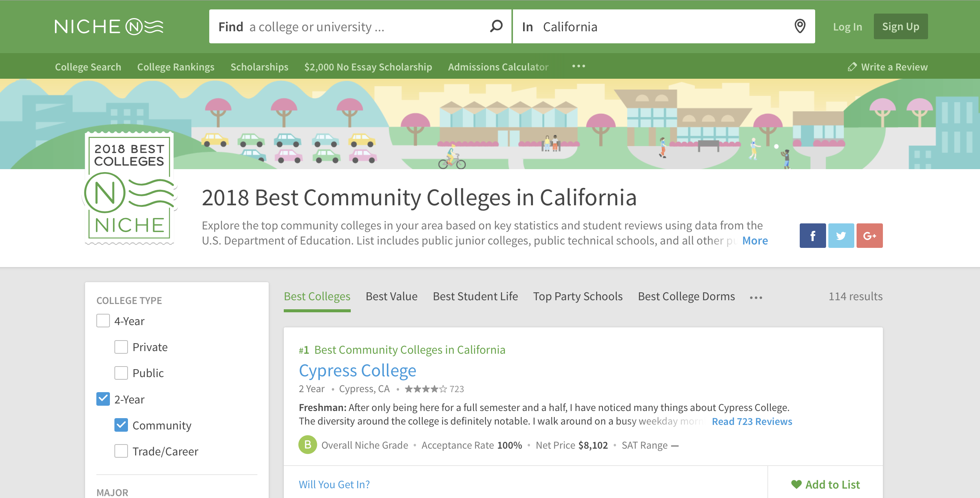Open the Top Party Schools tab
This screenshot has width=980, height=498.
[577, 296]
